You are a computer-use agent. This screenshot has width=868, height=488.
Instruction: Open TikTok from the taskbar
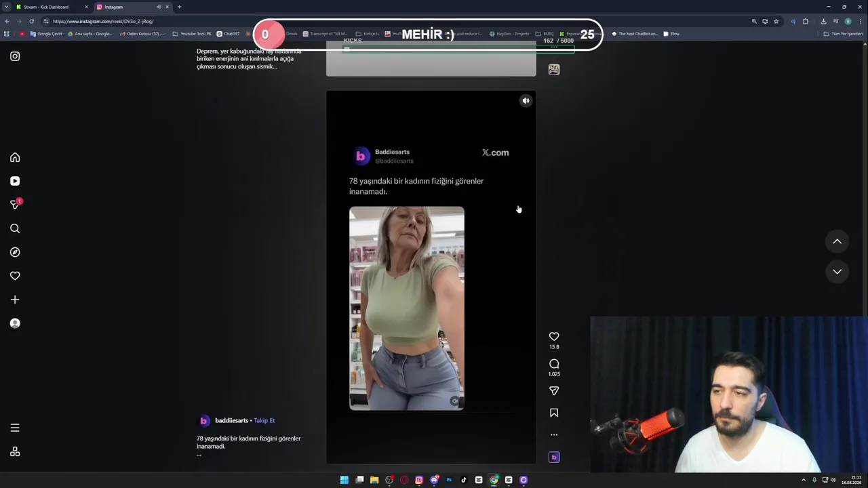click(464, 480)
